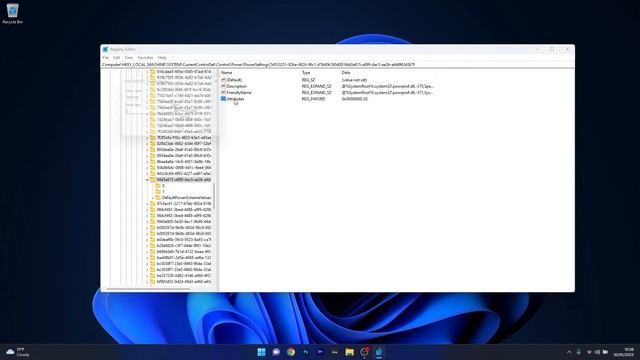Viewport: 640px width, 360px height.
Task: Click the tree pane horizontal scrollbar
Action: click(148, 289)
